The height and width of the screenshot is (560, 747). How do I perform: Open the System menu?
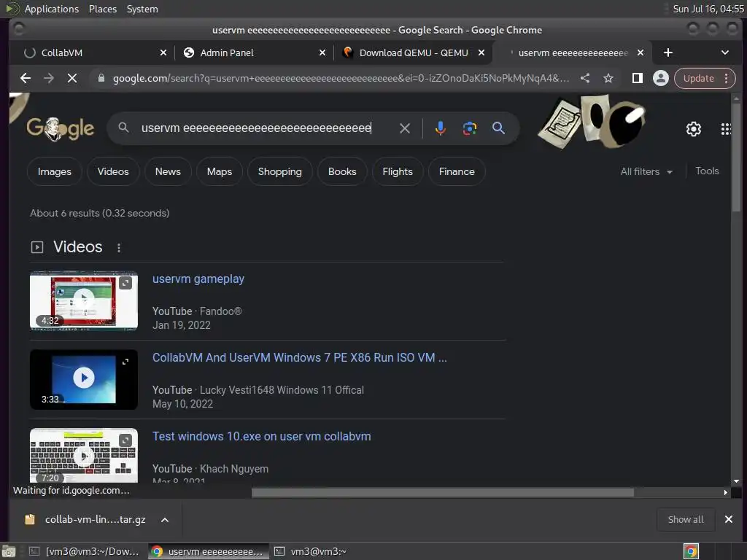click(x=142, y=9)
